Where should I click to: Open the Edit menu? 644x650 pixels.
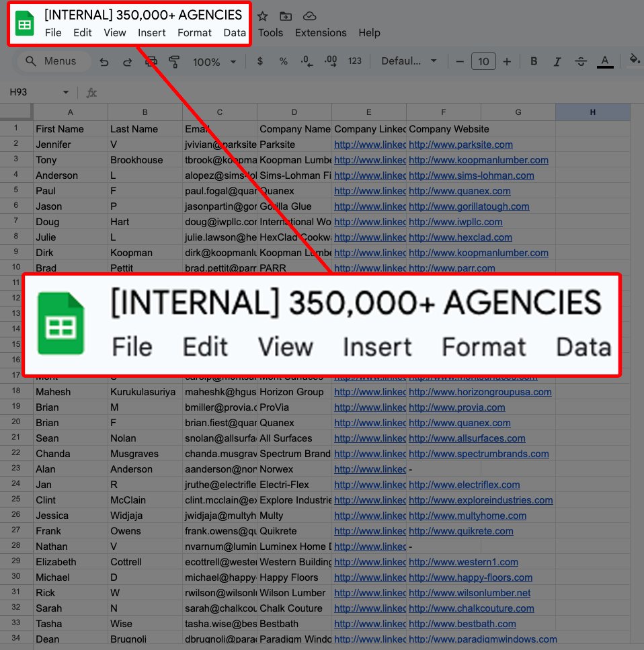point(83,33)
